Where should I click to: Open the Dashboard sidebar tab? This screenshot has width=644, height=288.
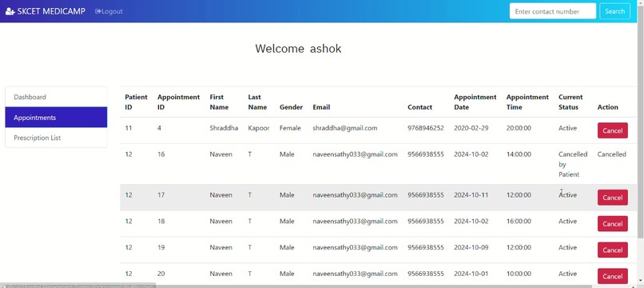[x=56, y=97]
